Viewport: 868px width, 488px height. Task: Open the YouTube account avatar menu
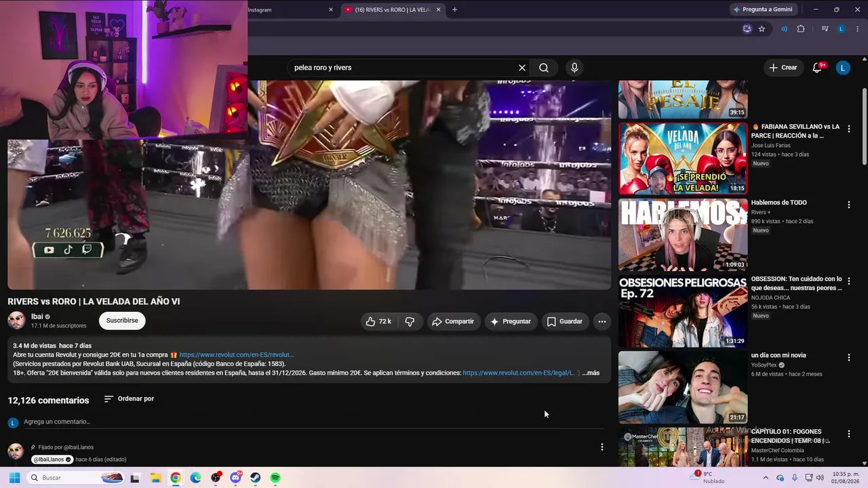coord(843,68)
